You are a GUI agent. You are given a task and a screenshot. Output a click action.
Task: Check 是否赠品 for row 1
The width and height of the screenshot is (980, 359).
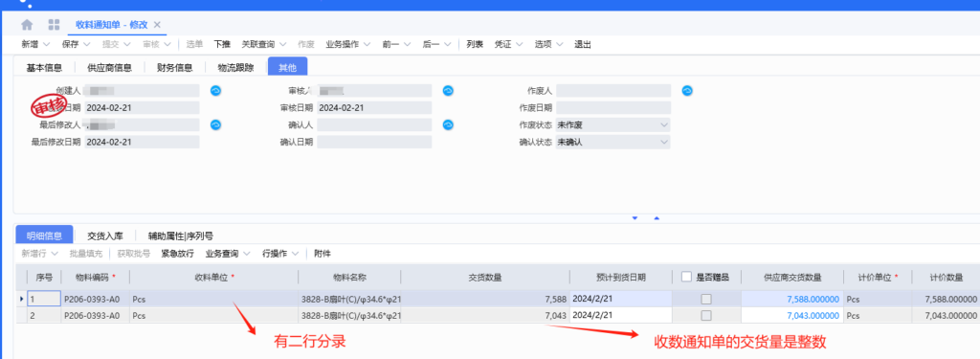[x=705, y=299]
